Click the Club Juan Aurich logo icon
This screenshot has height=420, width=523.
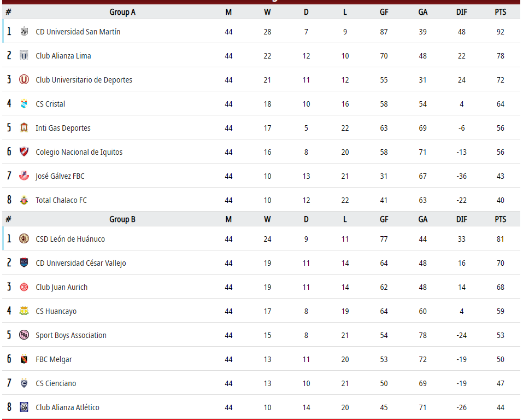[x=24, y=287]
